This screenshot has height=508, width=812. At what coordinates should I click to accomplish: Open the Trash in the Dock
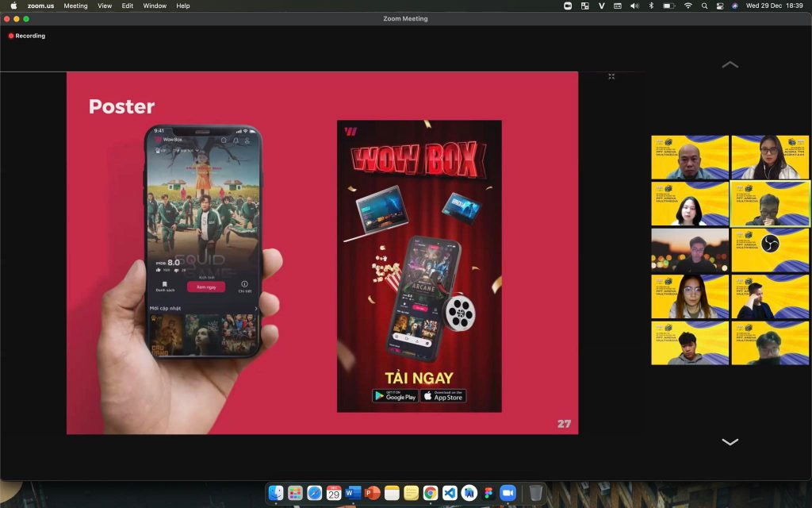pyautogui.click(x=536, y=493)
